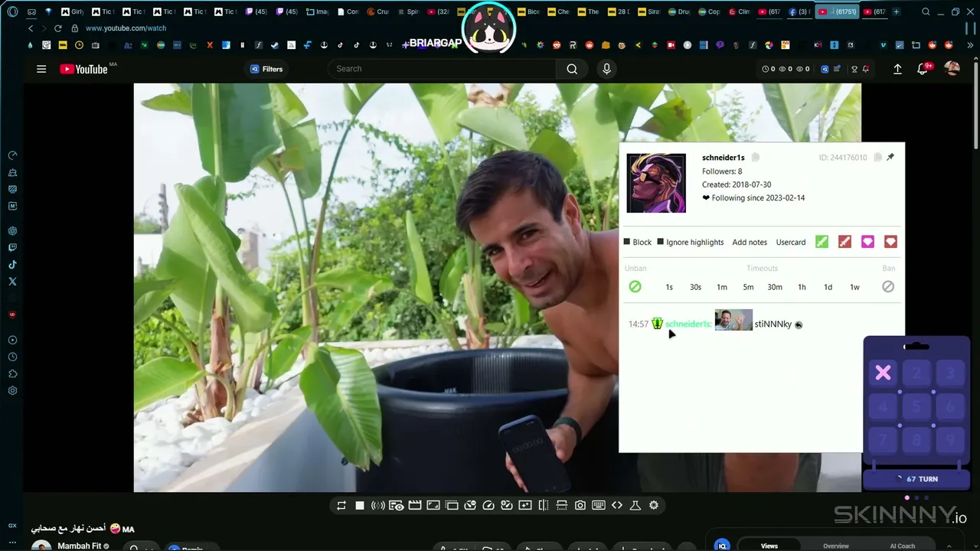
Task: Apply the 5m timeout
Action: pyautogui.click(x=748, y=287)
